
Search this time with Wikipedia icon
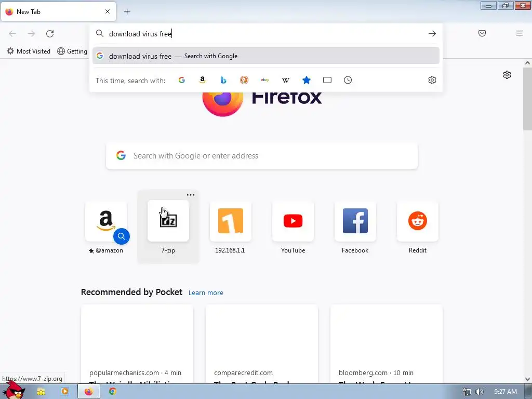[286, 80]
